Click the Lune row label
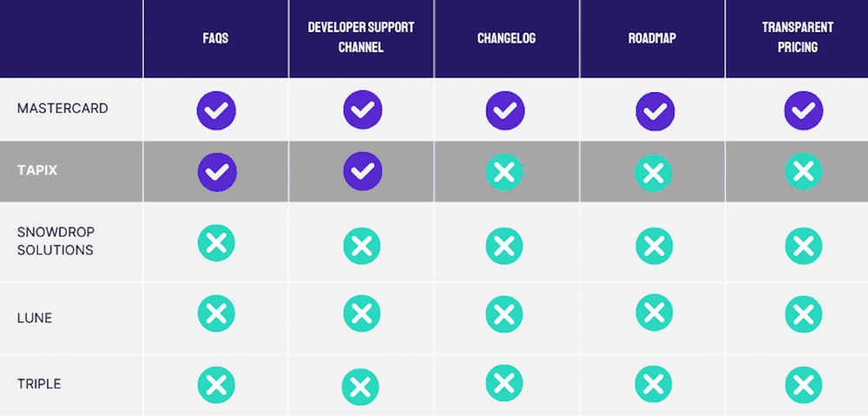This screenshot has height=416, width=868. (35, 318)
